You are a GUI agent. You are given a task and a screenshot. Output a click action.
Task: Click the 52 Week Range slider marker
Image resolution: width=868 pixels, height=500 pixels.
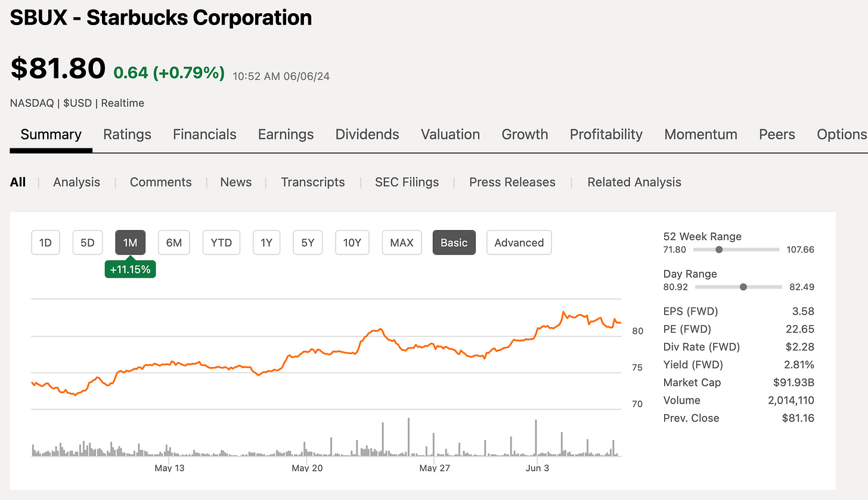[719, 250]
